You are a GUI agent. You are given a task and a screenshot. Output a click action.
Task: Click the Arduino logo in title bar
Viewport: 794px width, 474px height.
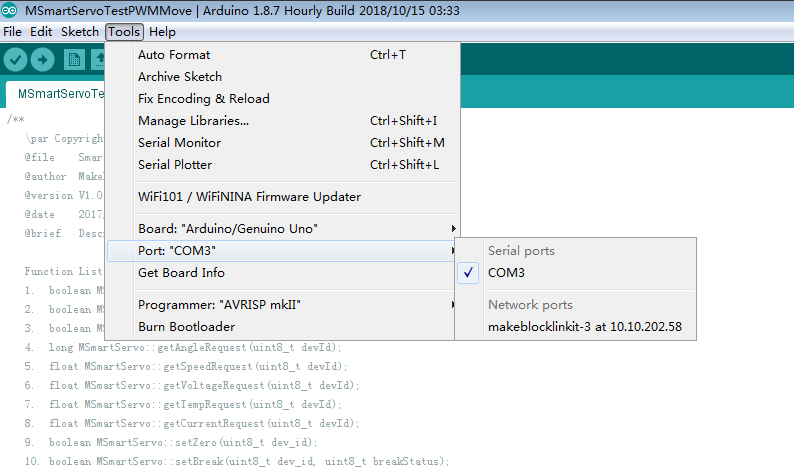pos(9,10)
